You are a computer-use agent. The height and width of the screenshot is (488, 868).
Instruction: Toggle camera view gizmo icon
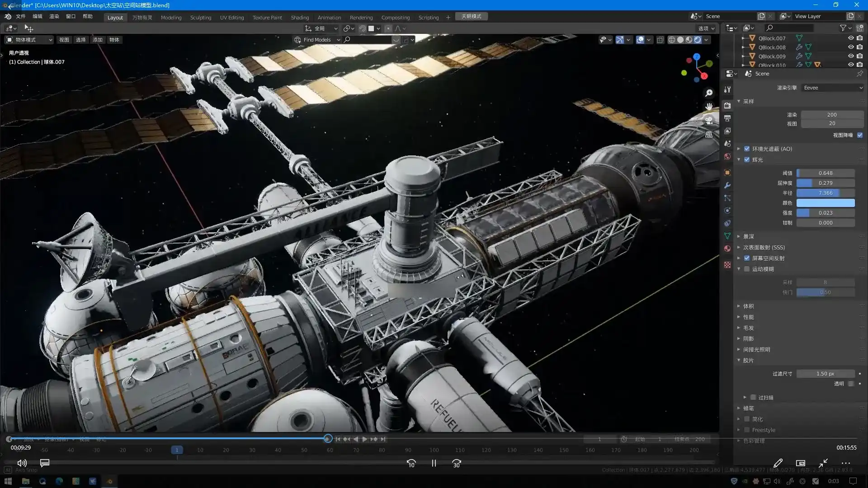point(709,121)
